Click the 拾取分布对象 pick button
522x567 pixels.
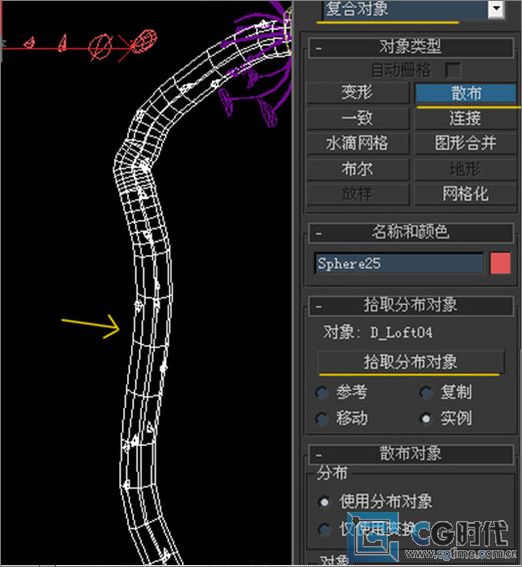(411, 362)
